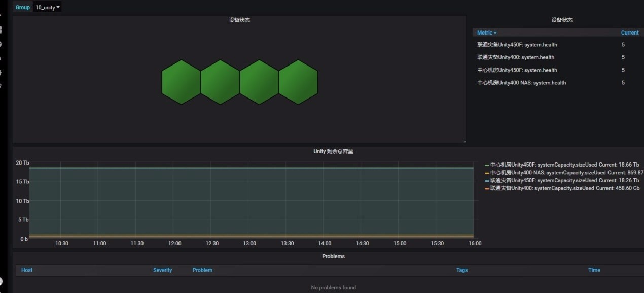
Task: Click the last green hexagon on the right
Action: click(x=298, y=82)
